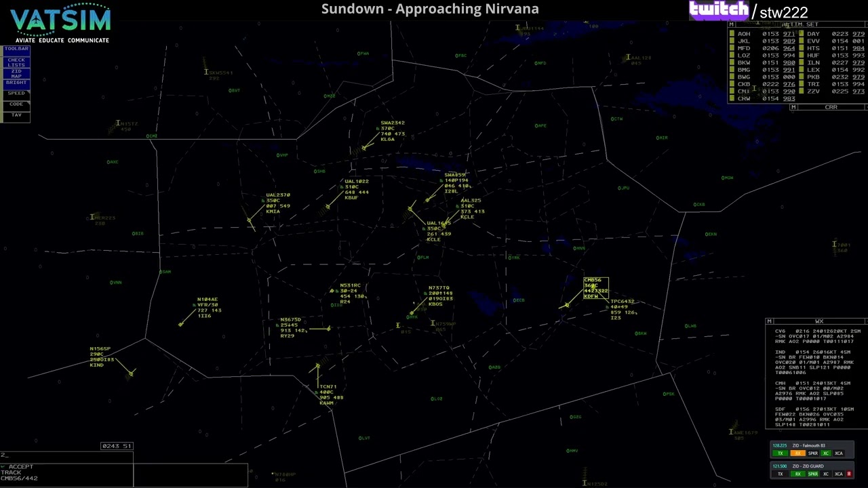This screenshot has height=488, width=868.
Task: Click the M button of WX panel
Action: [x=769, y=321]
